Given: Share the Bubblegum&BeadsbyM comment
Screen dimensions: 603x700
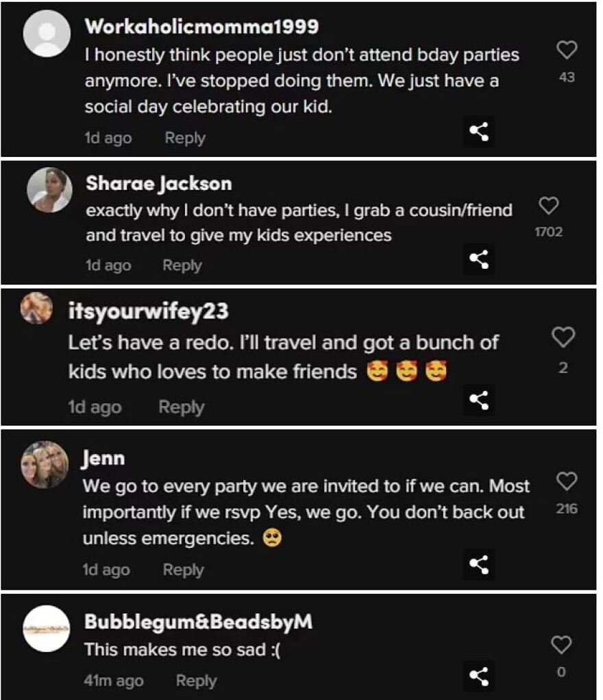Looking at the screenshot, I should pos(479,675).
